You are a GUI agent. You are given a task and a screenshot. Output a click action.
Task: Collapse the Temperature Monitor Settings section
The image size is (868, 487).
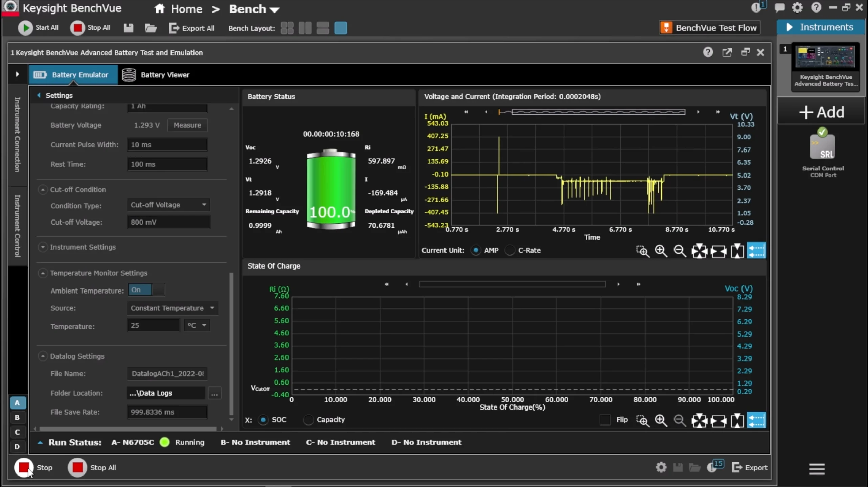[x=43, y=273]
